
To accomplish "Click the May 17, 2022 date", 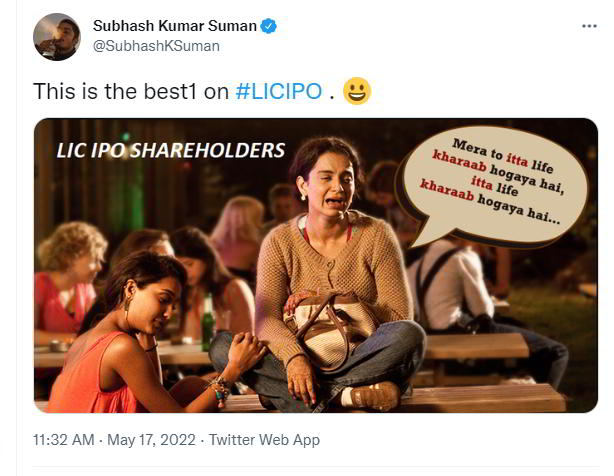I will 151,440.
